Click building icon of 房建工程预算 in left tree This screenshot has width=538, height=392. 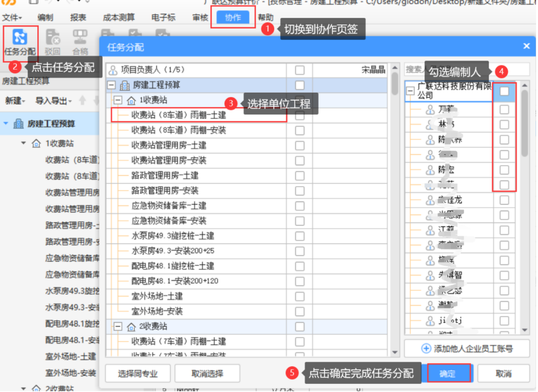pos(19,124)
